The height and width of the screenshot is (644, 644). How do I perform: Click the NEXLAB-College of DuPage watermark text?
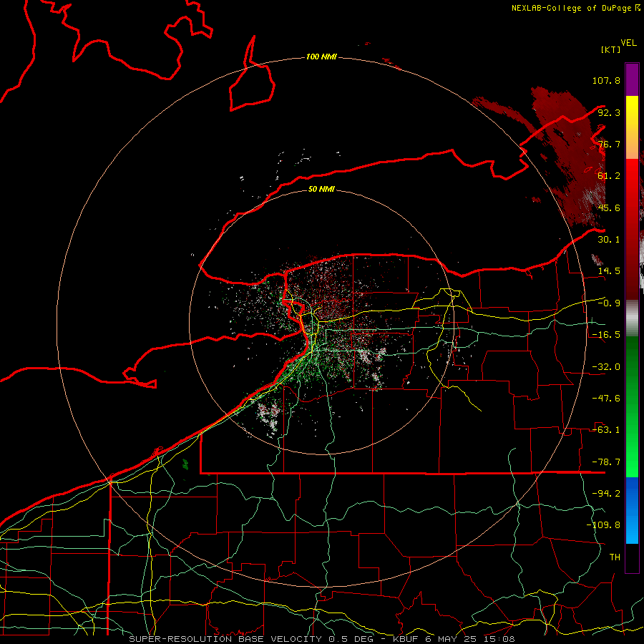coord(575,8)
